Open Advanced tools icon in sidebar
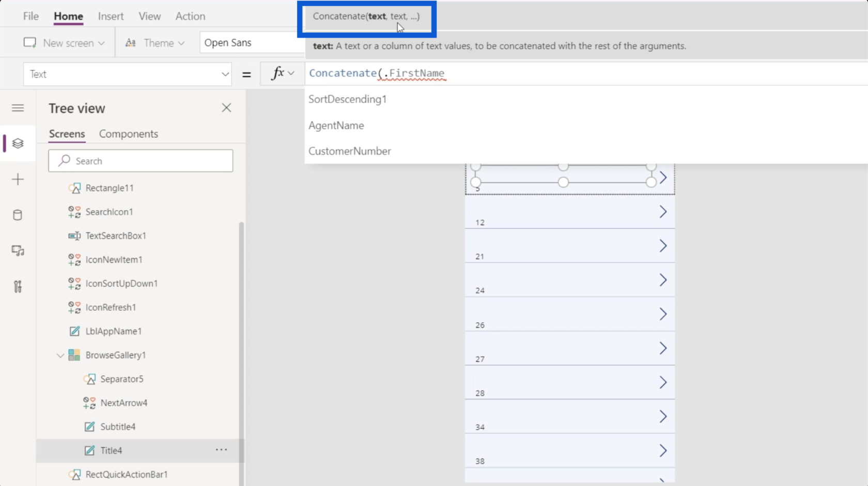The image size is (868, 486). click(18, 287)
